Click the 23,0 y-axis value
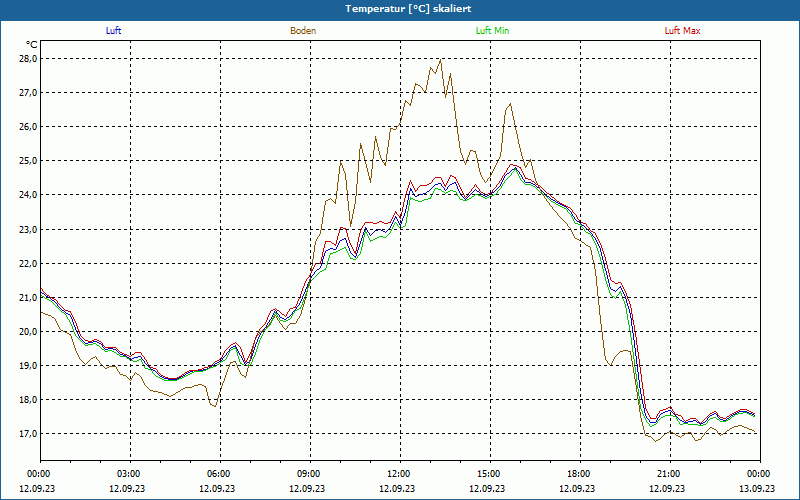 [29, 230]
